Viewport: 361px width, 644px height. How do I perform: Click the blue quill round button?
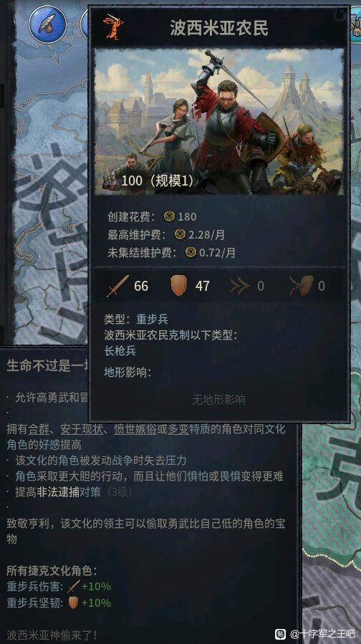coord(48,24)
